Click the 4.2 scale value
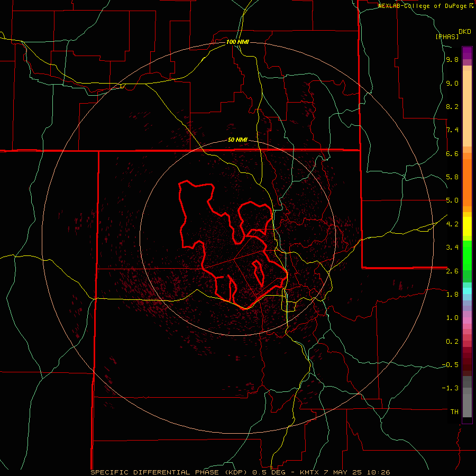The height and width of the screenshot is (476, 476). (452, 224)
